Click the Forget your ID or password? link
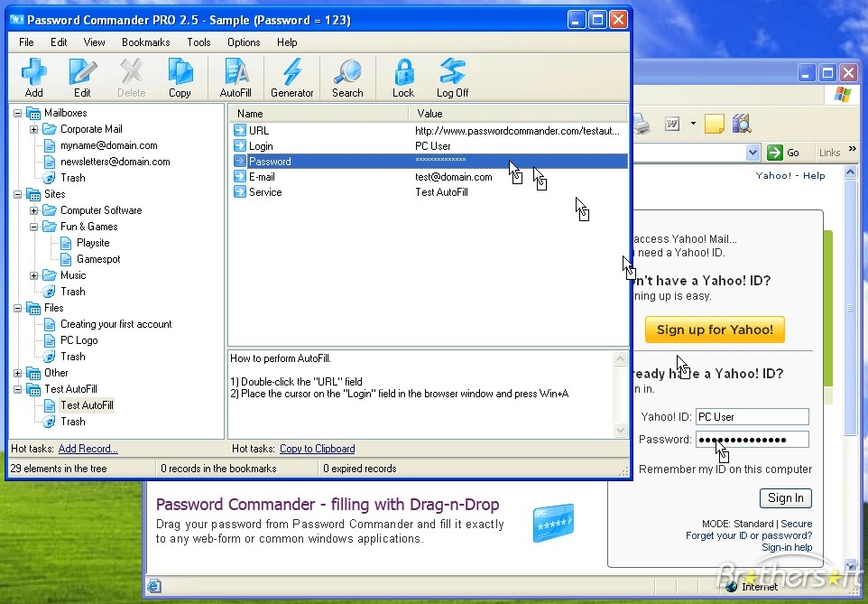The image size is (868, 604). click(x=749, y=535)
